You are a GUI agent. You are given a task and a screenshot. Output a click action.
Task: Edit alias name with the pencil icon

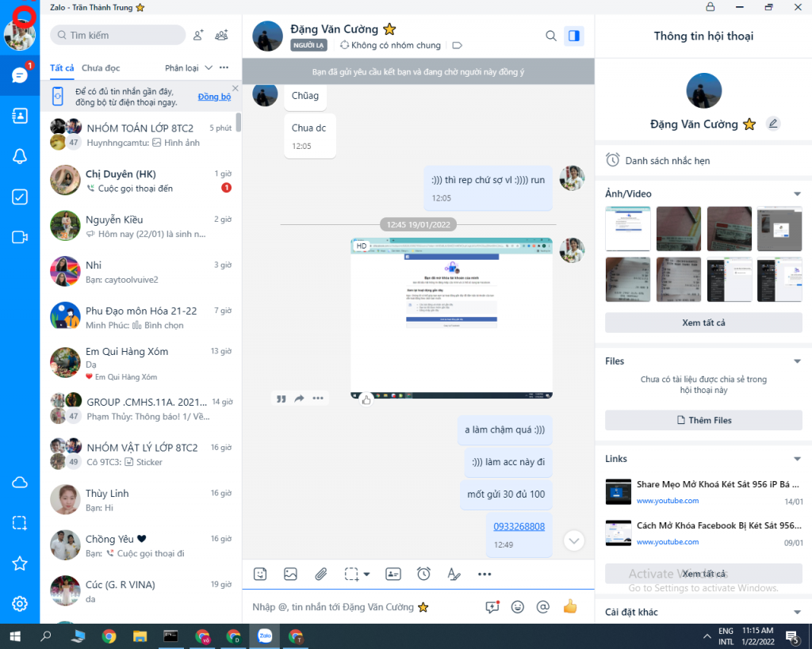coord(773,124)
